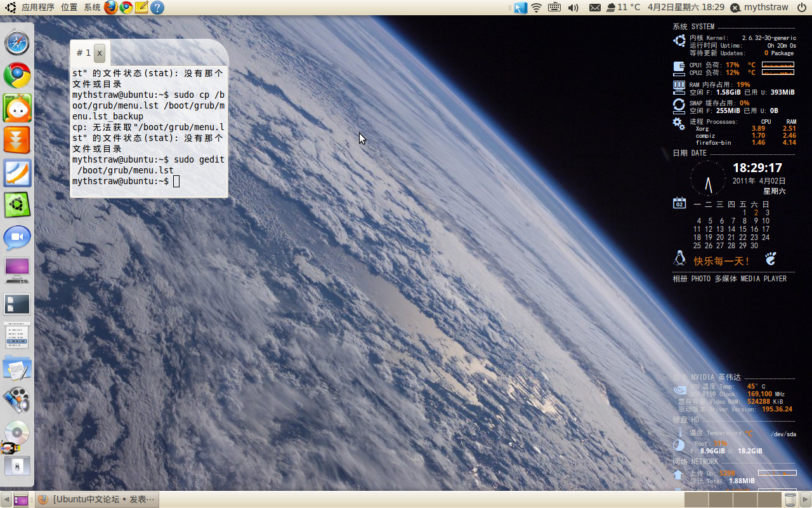Image resolution: width=812 pixels, height=508 pixels.
Task: Focus the terminal prompt input area
Action: coord(176,182)
